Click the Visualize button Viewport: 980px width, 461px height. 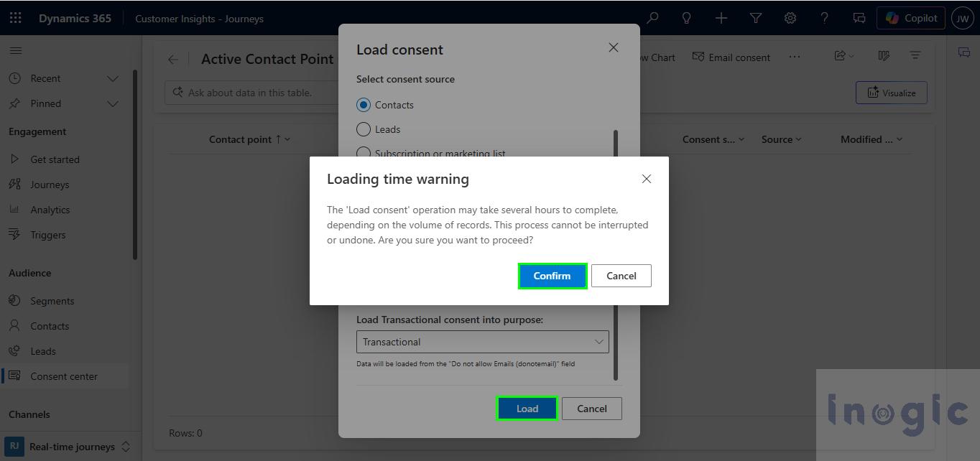click(x=891, y=93)
